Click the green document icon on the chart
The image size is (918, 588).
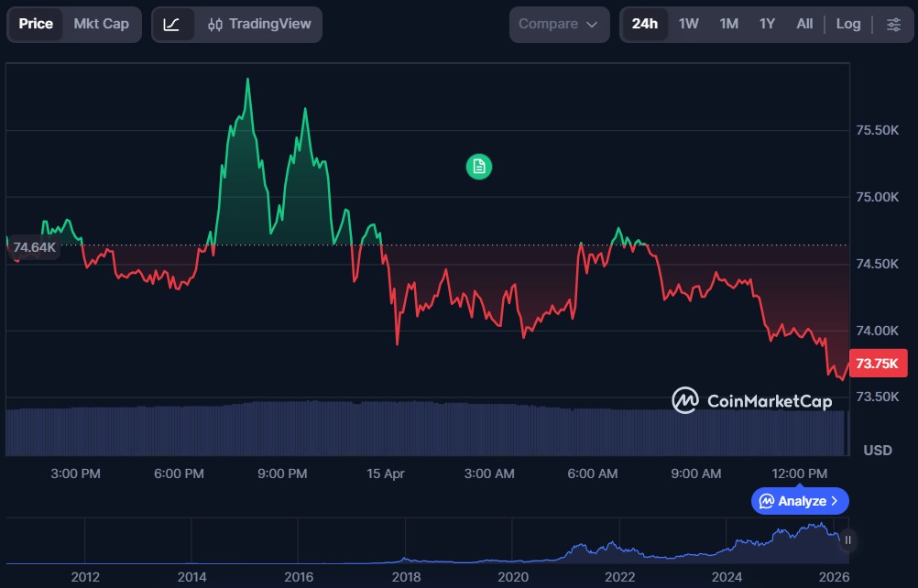[x=477, y=167]
